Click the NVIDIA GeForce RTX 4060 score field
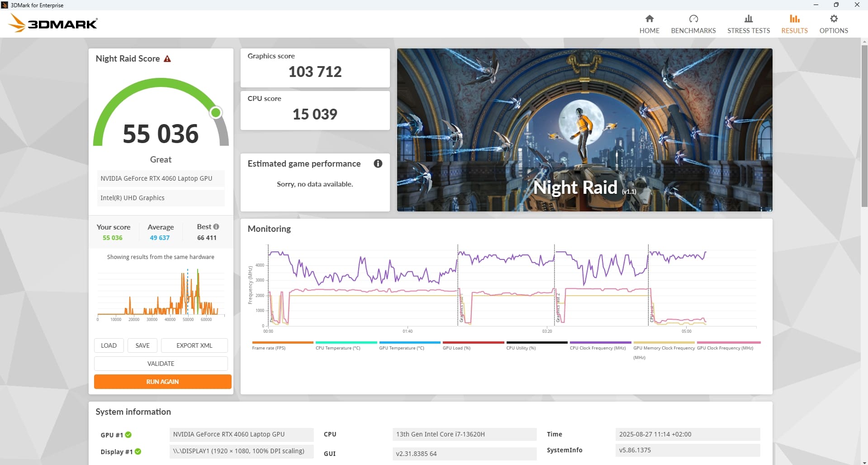Screen dimensions: 868x465 (x=161, y=178)
